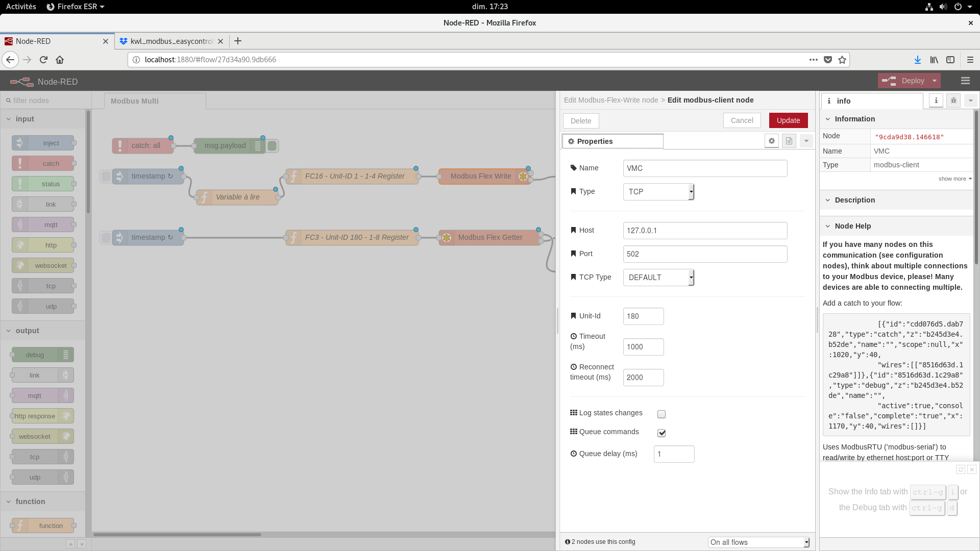Click the Unit-Id input field
This screenshot has height=551, width=980.
(643, 316)
